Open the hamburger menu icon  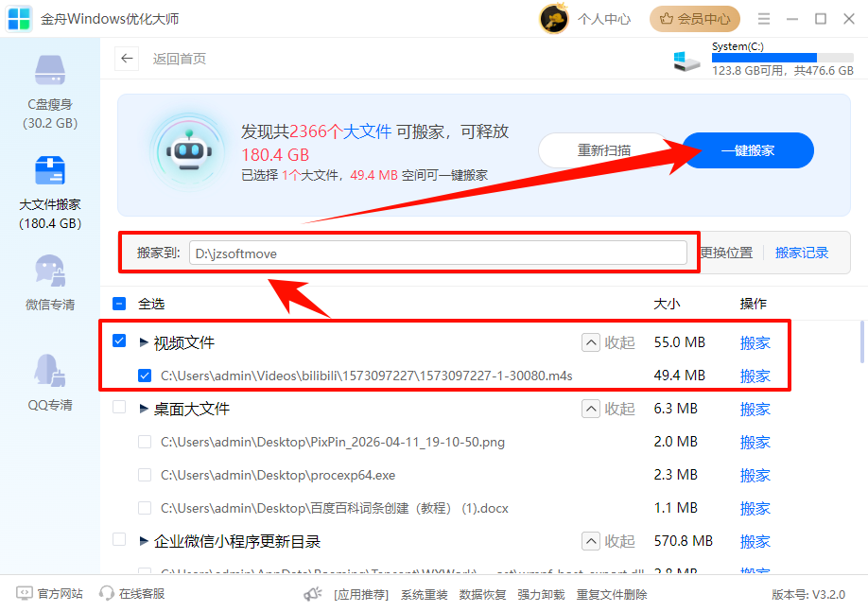tap(764, 19)
